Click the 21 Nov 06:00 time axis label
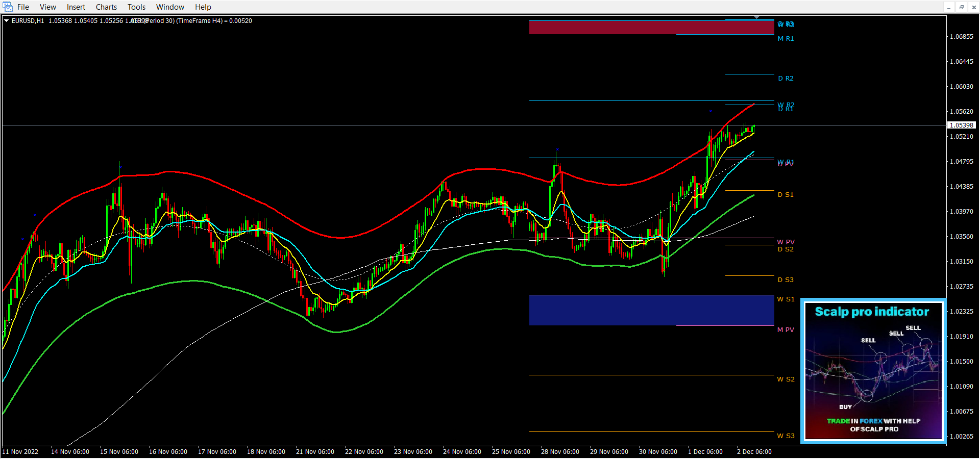The width and height of the screenshot is (980, 459). [315, 452]
